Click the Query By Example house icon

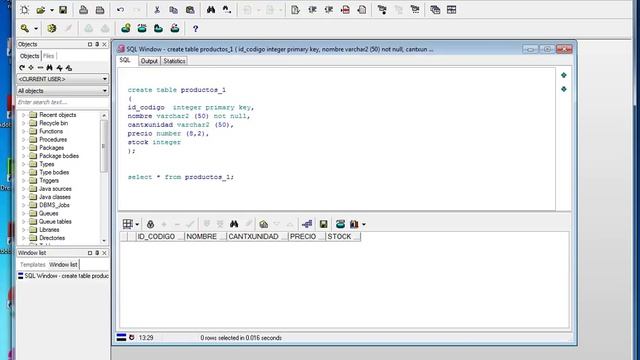[x=264, y=224]
